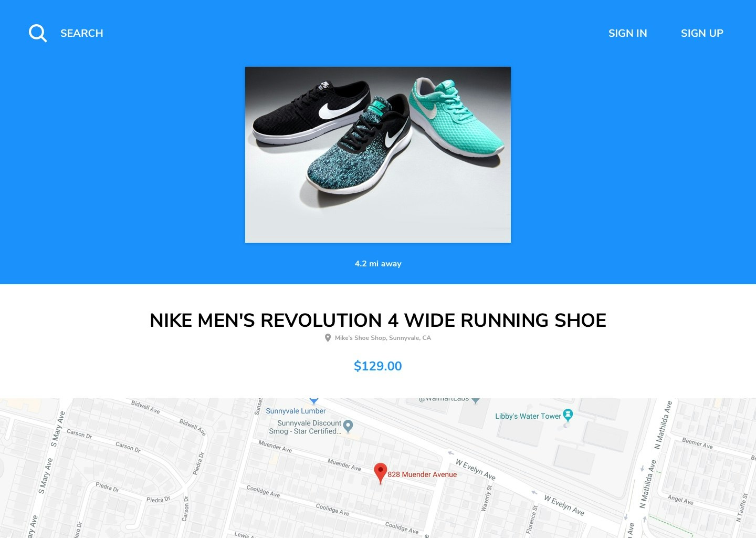Image resolution: width=756 pixels, height=538 pixels.
Task: Click the Libby's Water Tower text label
Action: point(528,416)
